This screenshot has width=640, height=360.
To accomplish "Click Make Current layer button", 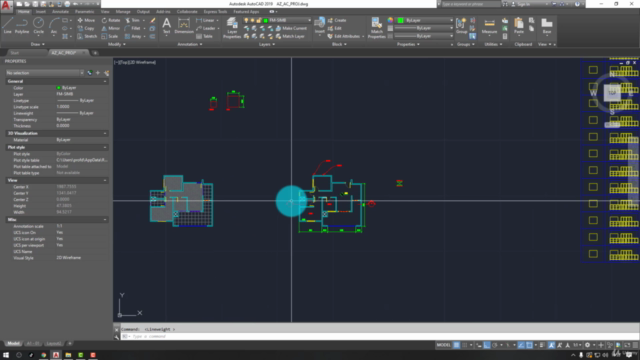I will (291, 28).
